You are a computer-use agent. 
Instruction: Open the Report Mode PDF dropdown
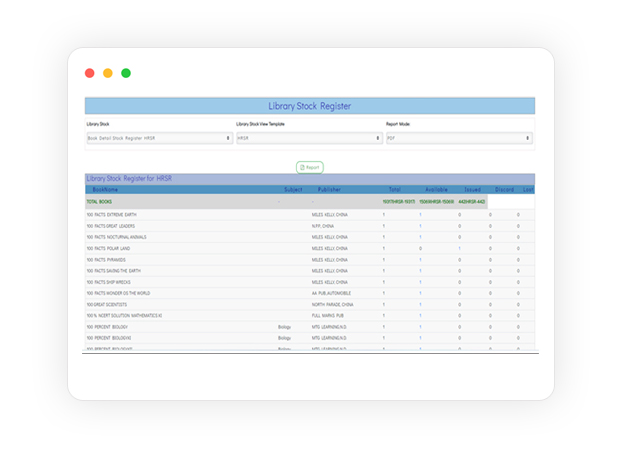point(459,138)
